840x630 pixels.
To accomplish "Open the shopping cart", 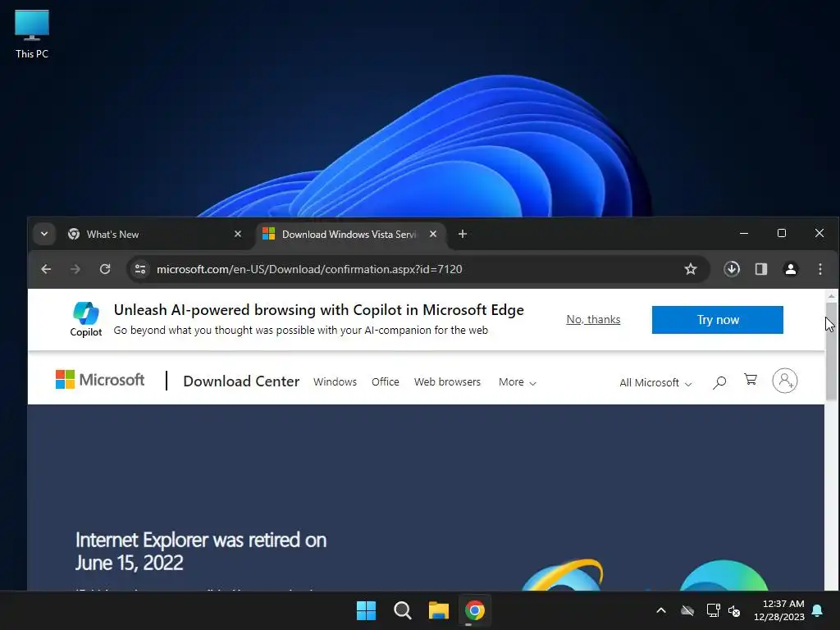I will pyautogui.click(x=751, y=380).
